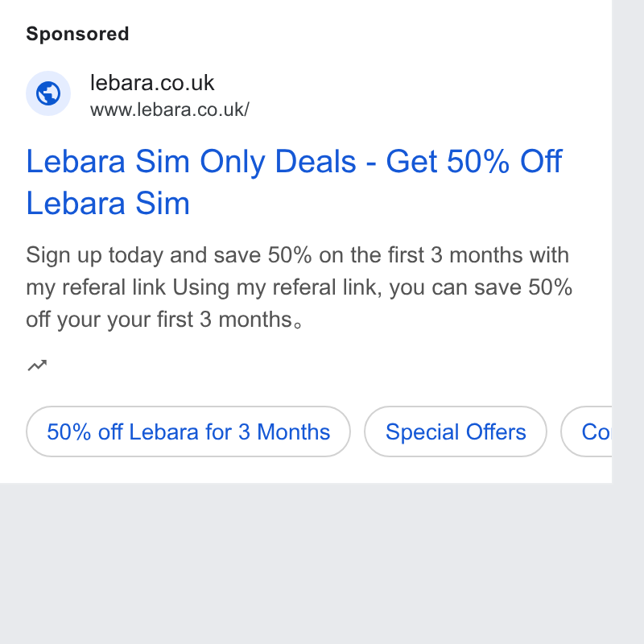This screenshot has width=644, height=644.
Task: Click the trending arrow icon below description
Action: click(x=37, y=365)
